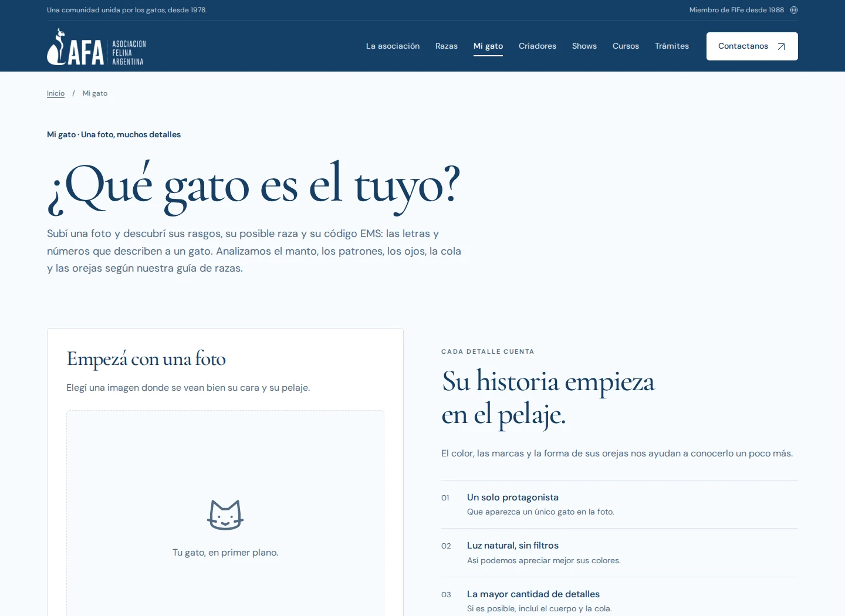This screenshot has height=616, width=845.
Task: Click the 'Un solo protagonista' tip
Action: (513, 497)
